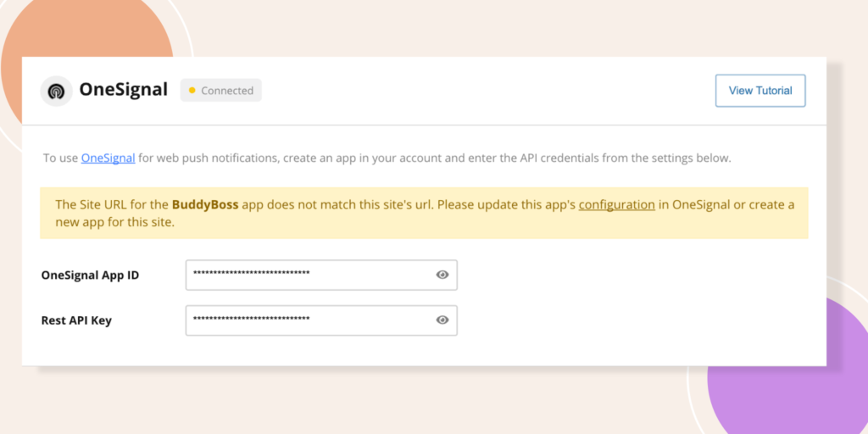Screen dimensions: 868x434
Task: Click the yellow status dot
Action: 192,91
